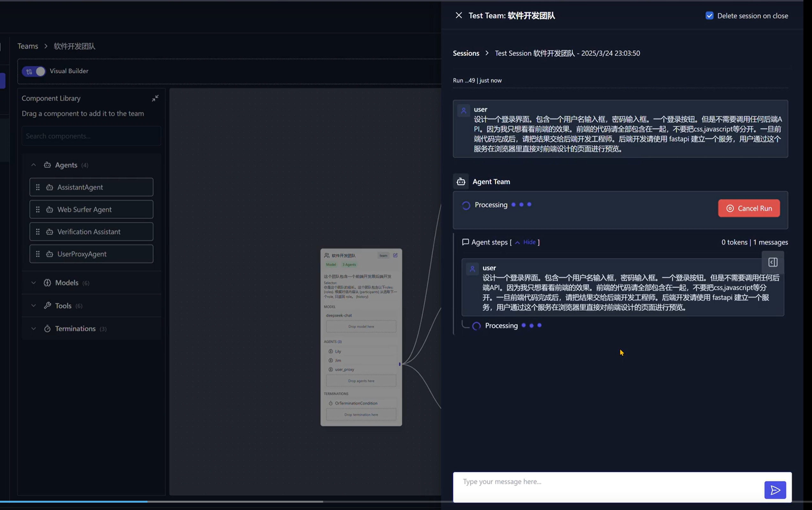Expand the Tools section
The image size is (812, 510).
click(x=34, y=305)
